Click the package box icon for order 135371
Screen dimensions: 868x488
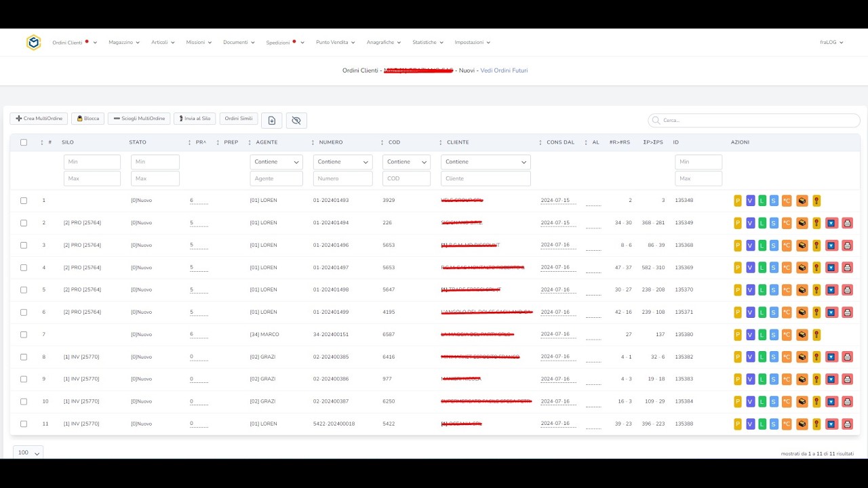802,312
